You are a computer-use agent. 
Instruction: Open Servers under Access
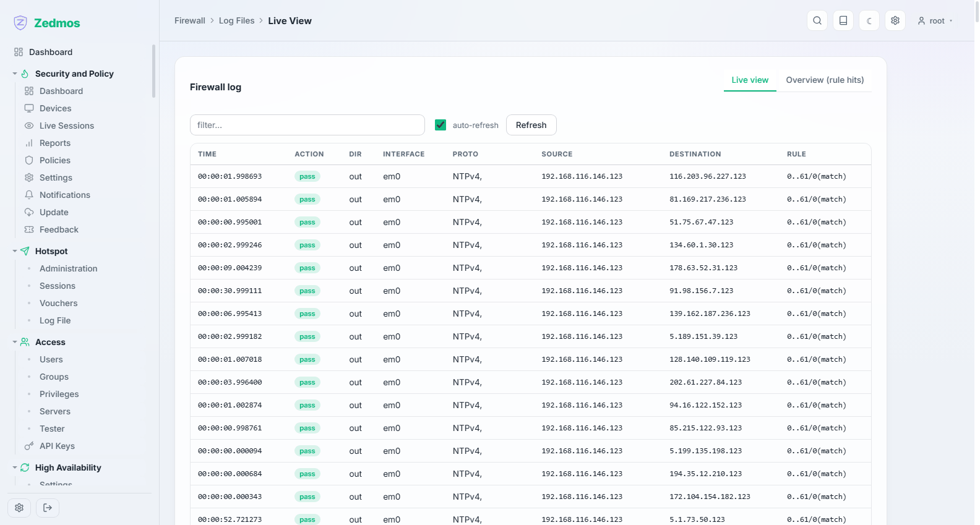(x=55, y=411)
